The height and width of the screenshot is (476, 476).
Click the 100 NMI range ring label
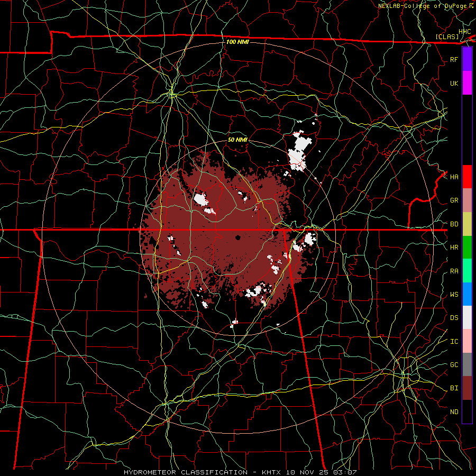click(x=237, y=42)
